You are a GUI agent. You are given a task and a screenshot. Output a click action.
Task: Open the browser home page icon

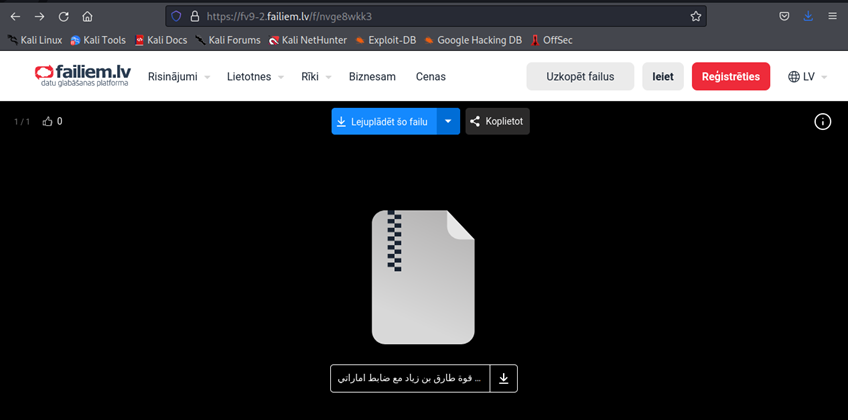[87, 17]
